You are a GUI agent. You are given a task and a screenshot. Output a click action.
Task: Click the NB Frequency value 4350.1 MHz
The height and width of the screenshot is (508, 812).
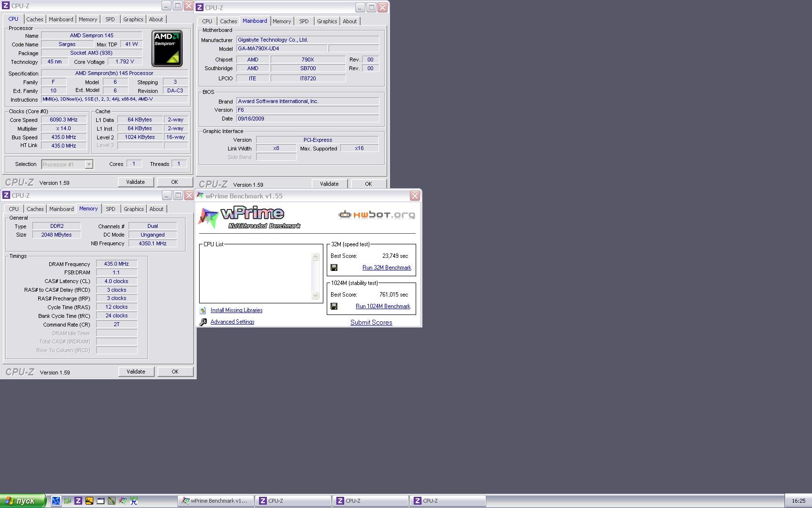point(153,243)
